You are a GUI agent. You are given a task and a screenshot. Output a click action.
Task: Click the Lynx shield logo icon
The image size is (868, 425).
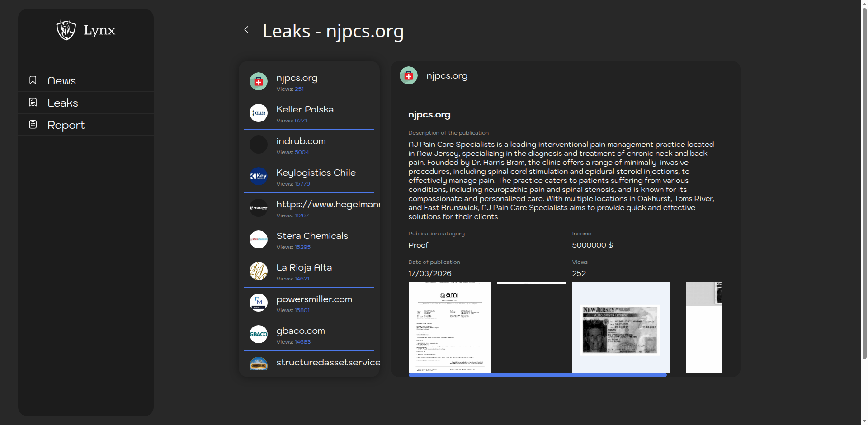click(x=66, y=30)
